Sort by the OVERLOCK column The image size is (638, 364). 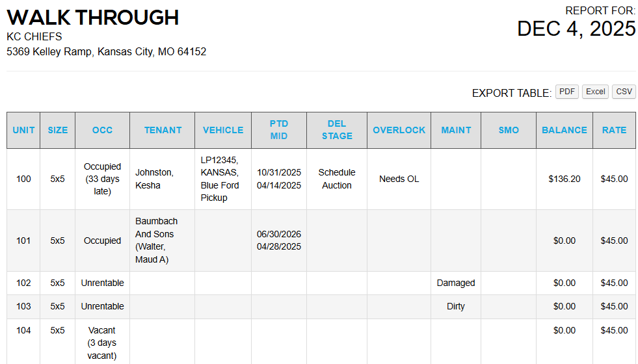click(399, 130)
